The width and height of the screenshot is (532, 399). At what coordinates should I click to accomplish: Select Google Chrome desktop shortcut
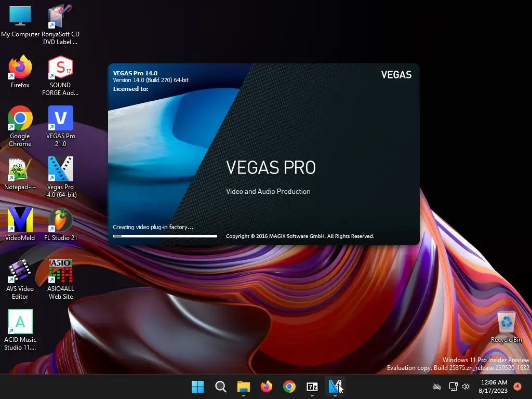[x=20, y=126]
